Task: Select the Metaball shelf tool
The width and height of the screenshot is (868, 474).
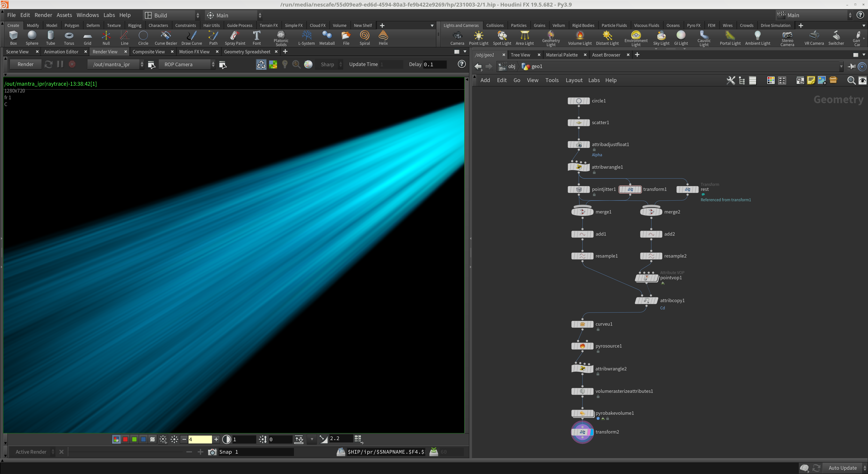Action: (x=327, y=38)
